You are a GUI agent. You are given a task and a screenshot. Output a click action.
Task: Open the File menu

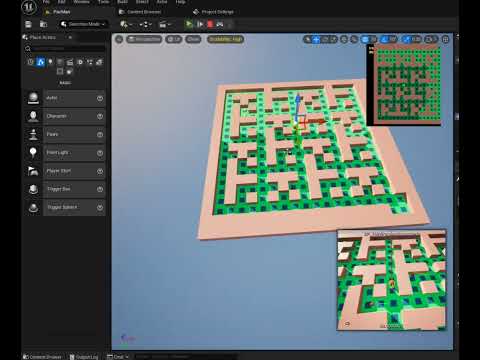(x=46, y=2)
